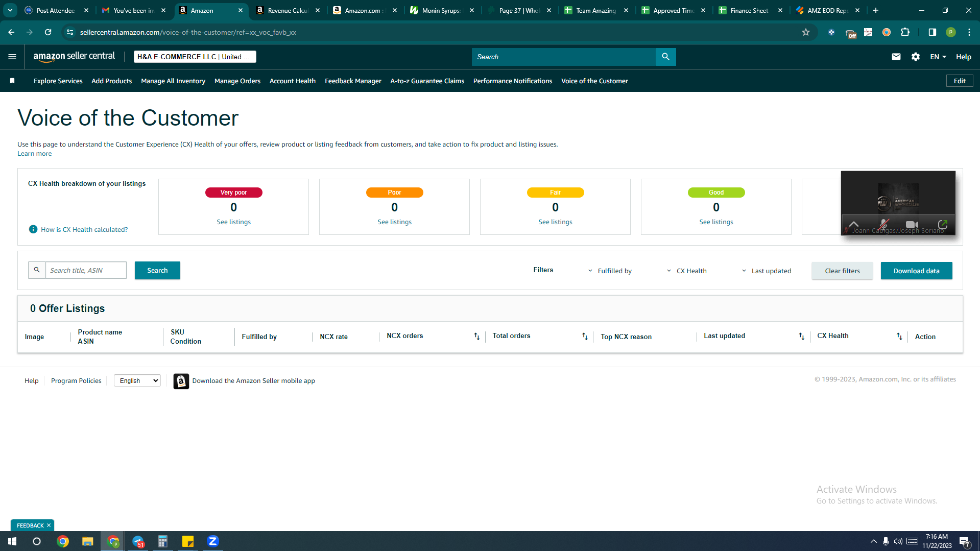980x551 pixels.
Task: Sort by Total orders column arrows
Action: [585, 336]
